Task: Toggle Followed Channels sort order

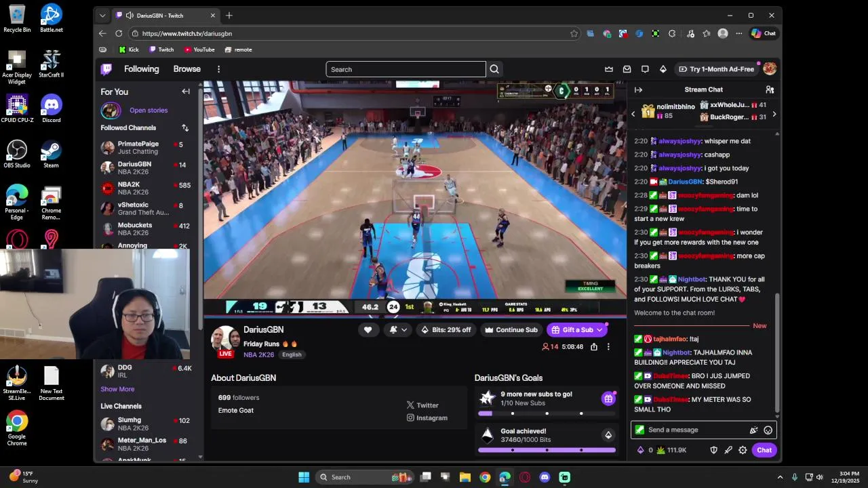Action: click(x=185, y=128)
